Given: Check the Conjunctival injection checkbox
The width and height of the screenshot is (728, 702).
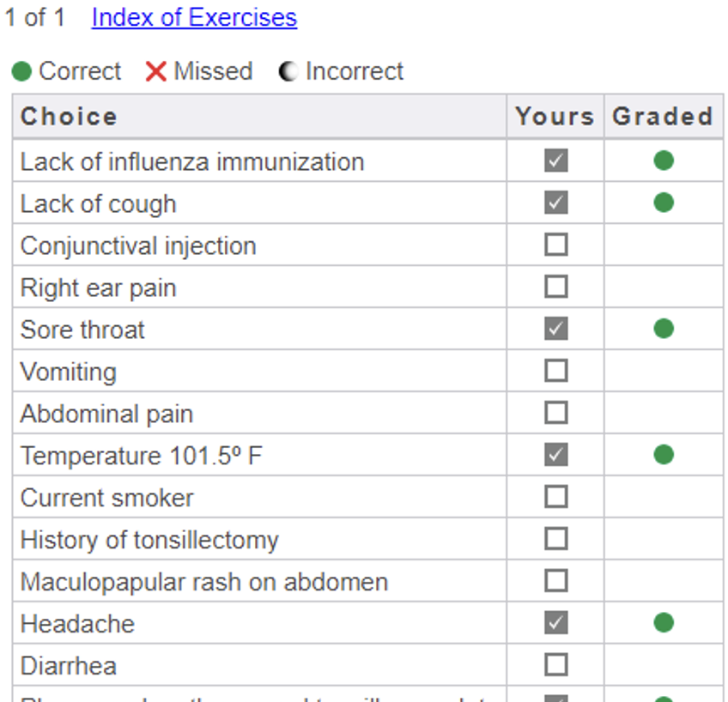Looking at the screenshot, I should tap(555, 245).
